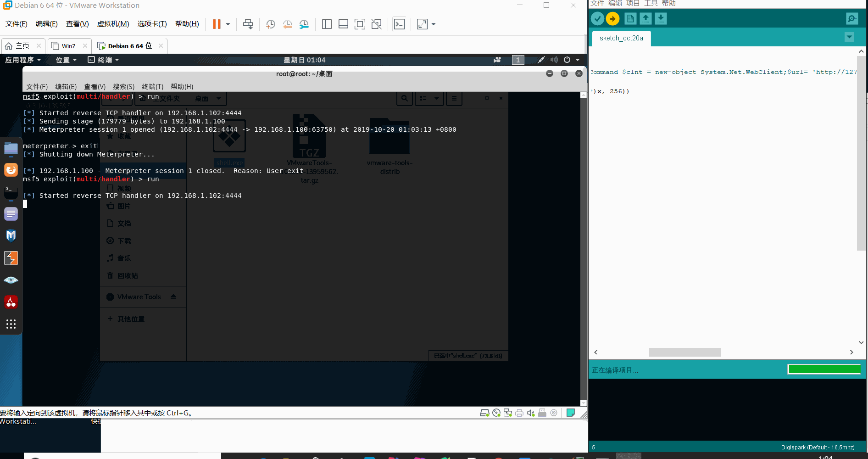This screenshot has height=459, width=868.
Task: Save the current Arduino sketch
Action: click(x=661, y=18)
